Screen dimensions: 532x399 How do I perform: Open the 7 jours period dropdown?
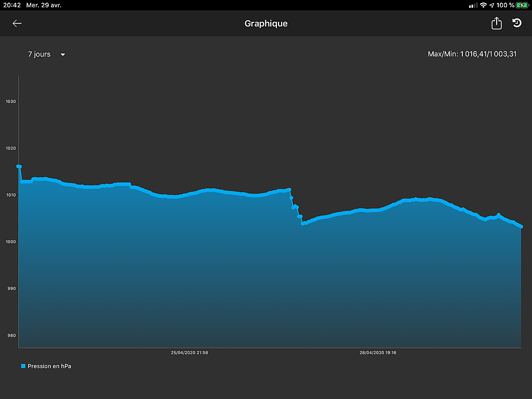tap(46, 54)
